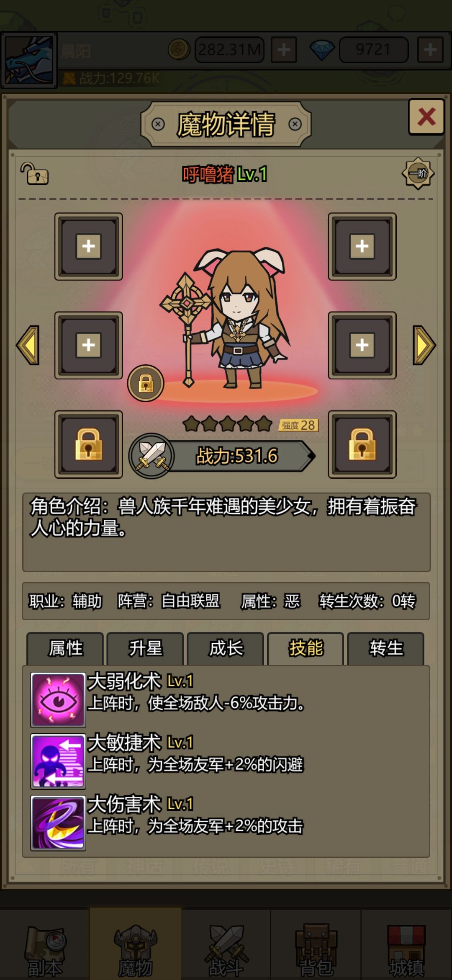This screenshot has width=452, height=980.
Task: Tap the locked equipment slot at bottom-left
Action: point(89,444)
